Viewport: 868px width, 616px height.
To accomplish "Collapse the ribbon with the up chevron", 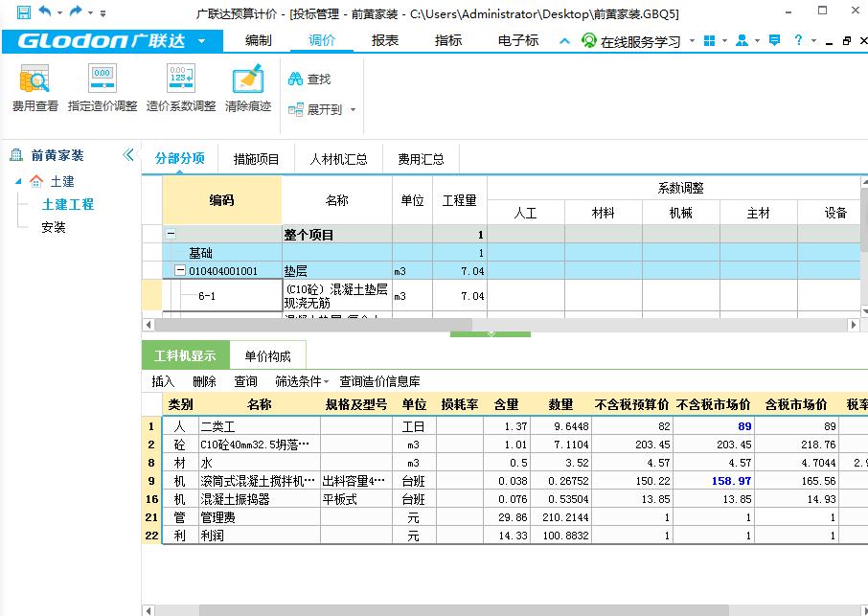I will tap(564, 41).
